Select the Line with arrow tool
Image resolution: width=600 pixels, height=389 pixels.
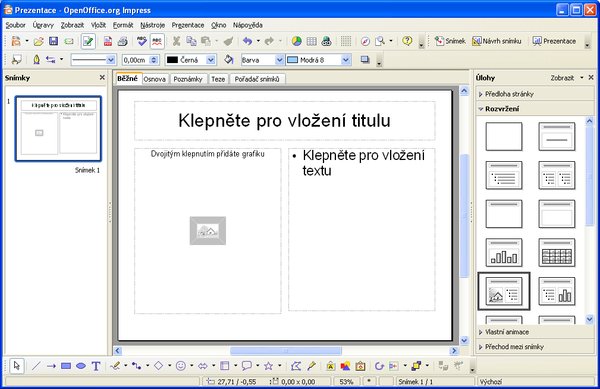pyautogui.click(x=51, y=366)
